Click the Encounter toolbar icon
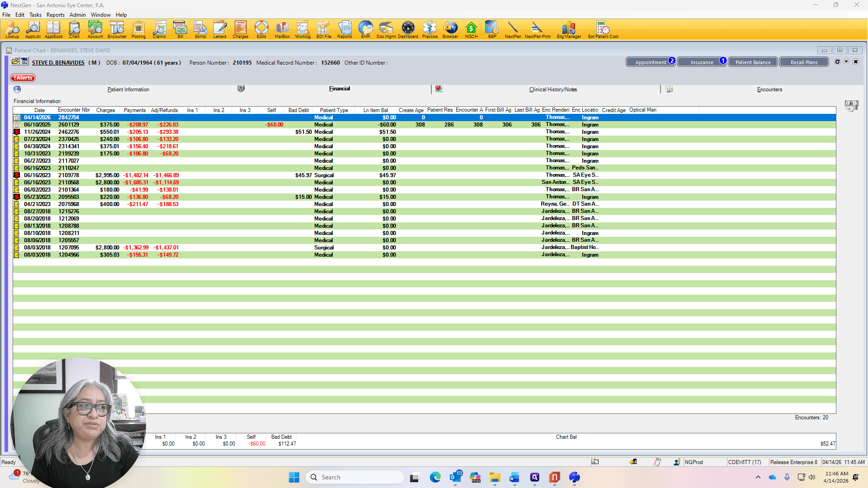Screen dimensions: 868x488 coord(117,29)
